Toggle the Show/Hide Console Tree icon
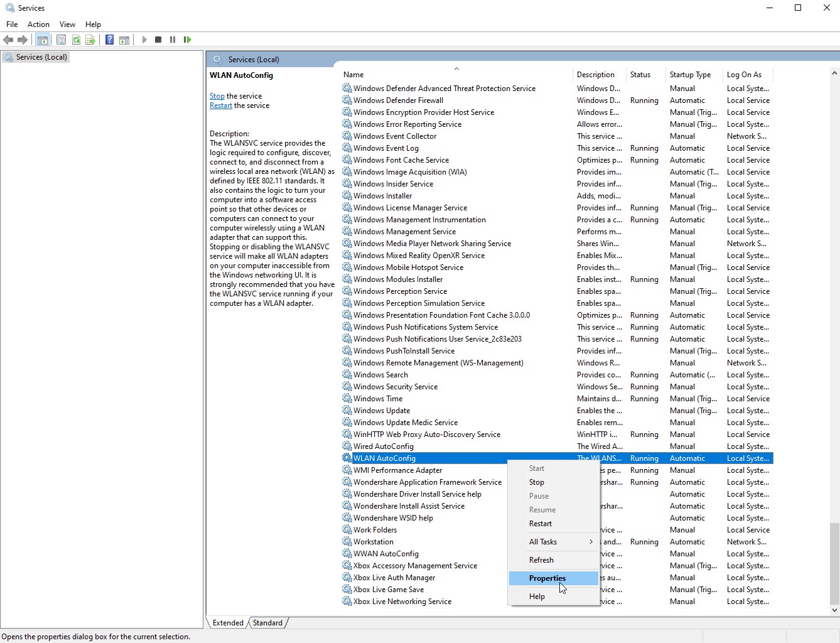Viewport: 840px width, 643px height. [x=42, y=40]
